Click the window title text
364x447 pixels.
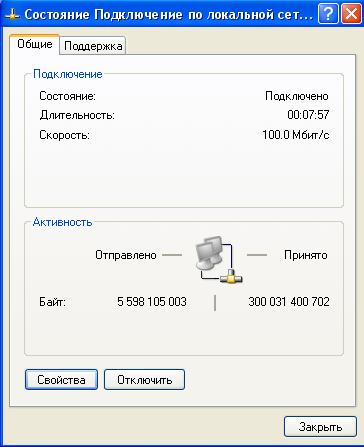169,14
